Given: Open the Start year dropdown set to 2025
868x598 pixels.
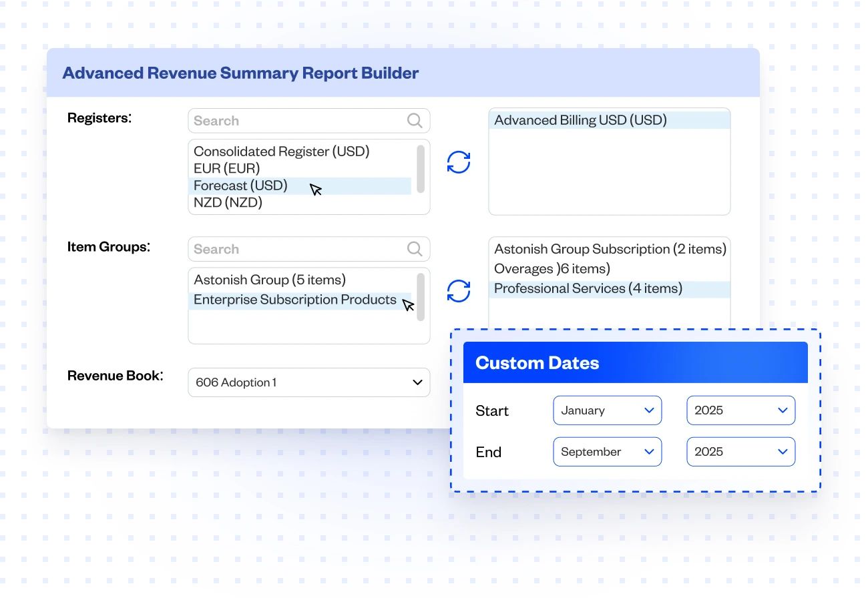Looking at the screenshot, I should pyautogui.click(x=740, y=410).
